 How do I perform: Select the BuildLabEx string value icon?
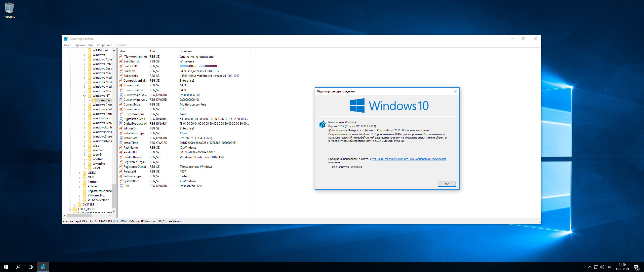click(x=121, y=76)
